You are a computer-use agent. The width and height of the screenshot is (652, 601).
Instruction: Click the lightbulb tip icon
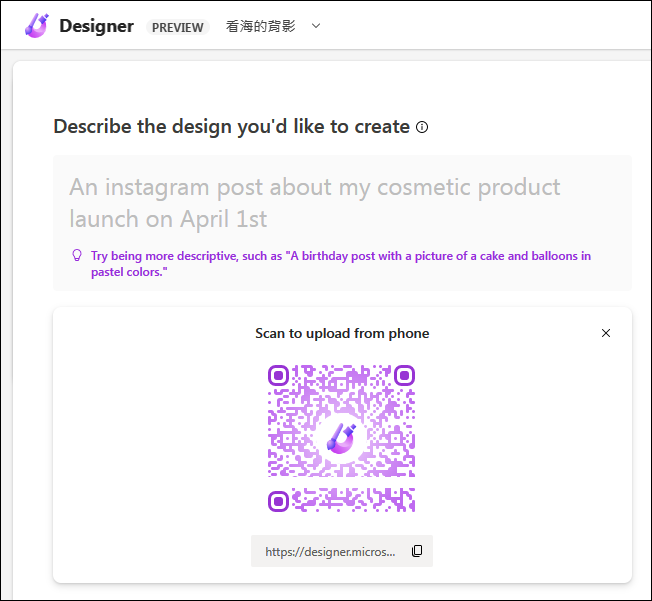(77, 255)
